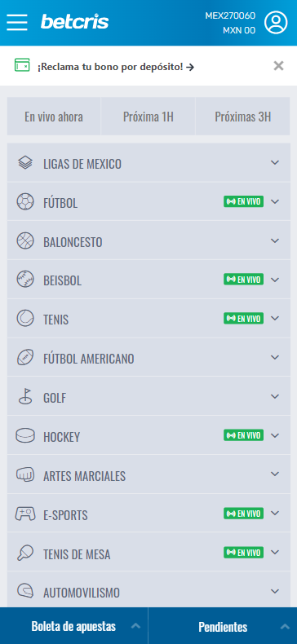
Task: Open the Boleta de apuestas panel
Action: click(x=74, y=626)
